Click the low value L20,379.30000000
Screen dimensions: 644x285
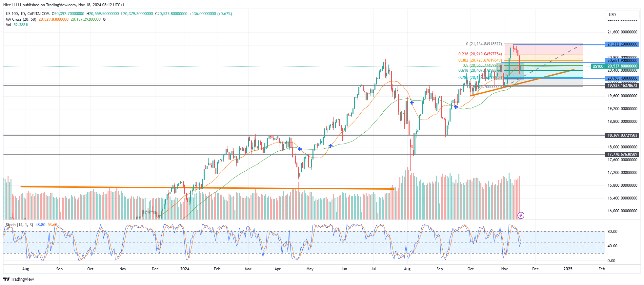(137, 14)
